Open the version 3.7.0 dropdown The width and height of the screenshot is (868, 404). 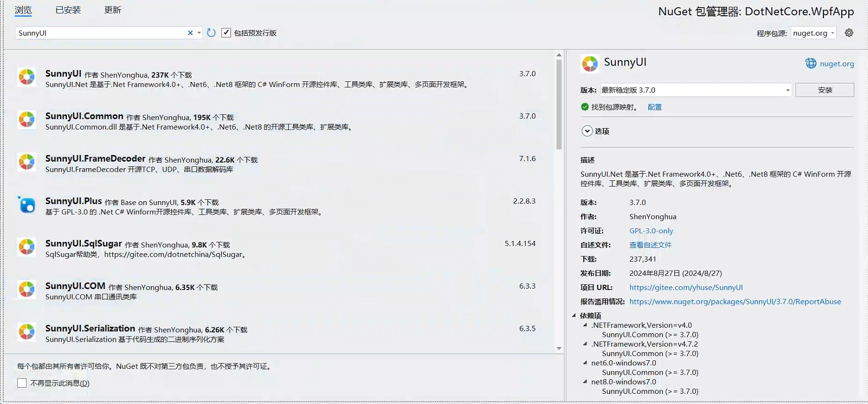point(695,90)
